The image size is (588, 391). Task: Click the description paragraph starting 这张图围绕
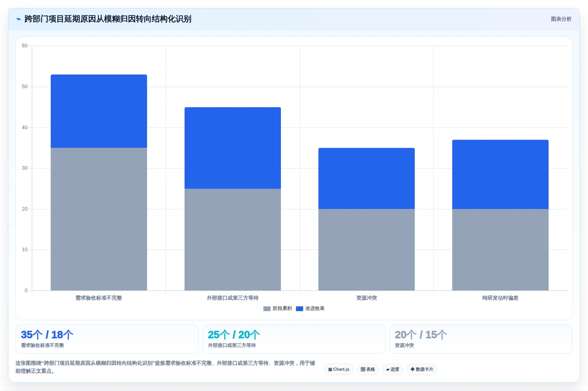(x=165, y=367)
